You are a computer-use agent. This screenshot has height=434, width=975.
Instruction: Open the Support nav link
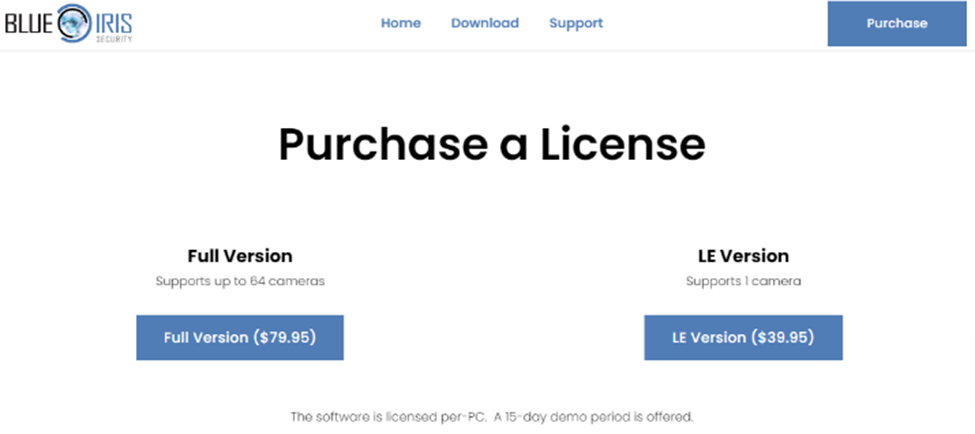[576, 23]
